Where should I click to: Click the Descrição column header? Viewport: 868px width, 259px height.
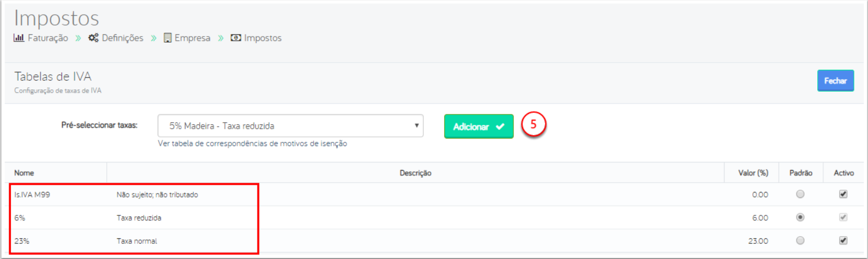[x=415, y=173]
